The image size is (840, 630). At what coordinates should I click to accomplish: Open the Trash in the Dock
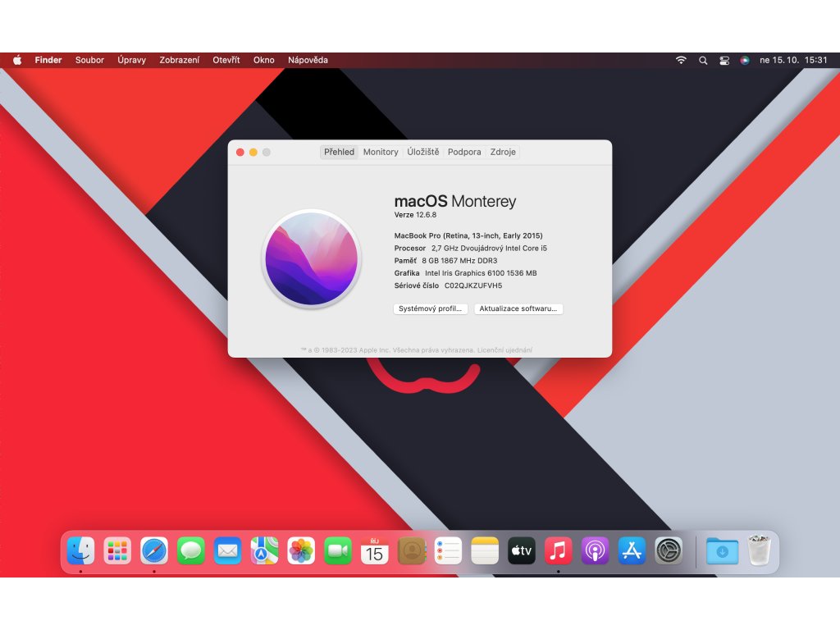pos(759,550)
